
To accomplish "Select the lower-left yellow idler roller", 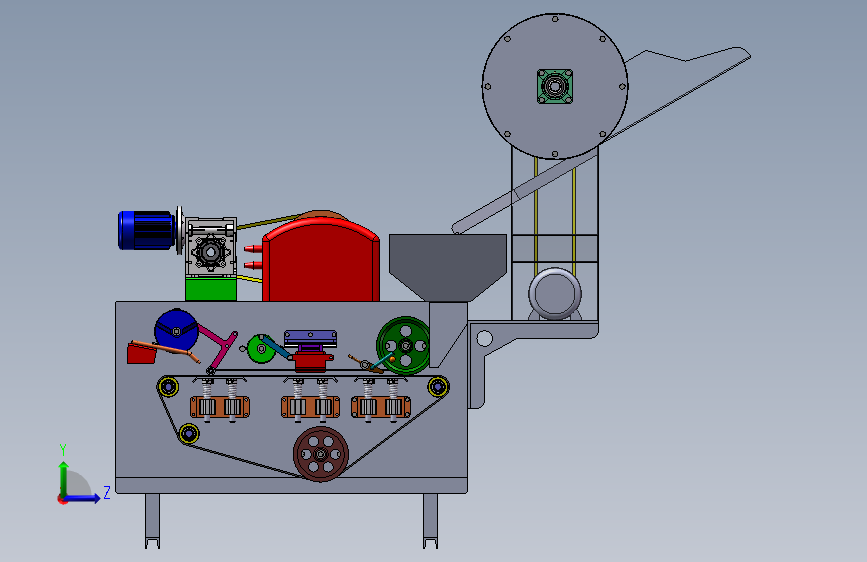I will pyautogui.click(x=189, y=433).
